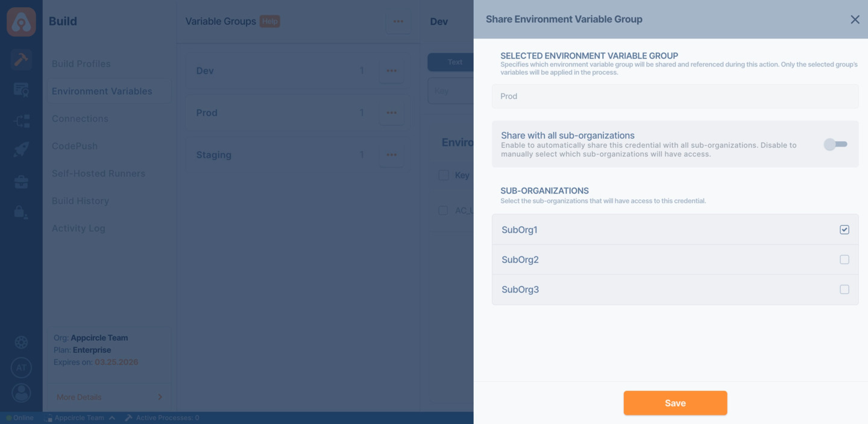Check the SubOrg2 checkbox

(844, 259)
